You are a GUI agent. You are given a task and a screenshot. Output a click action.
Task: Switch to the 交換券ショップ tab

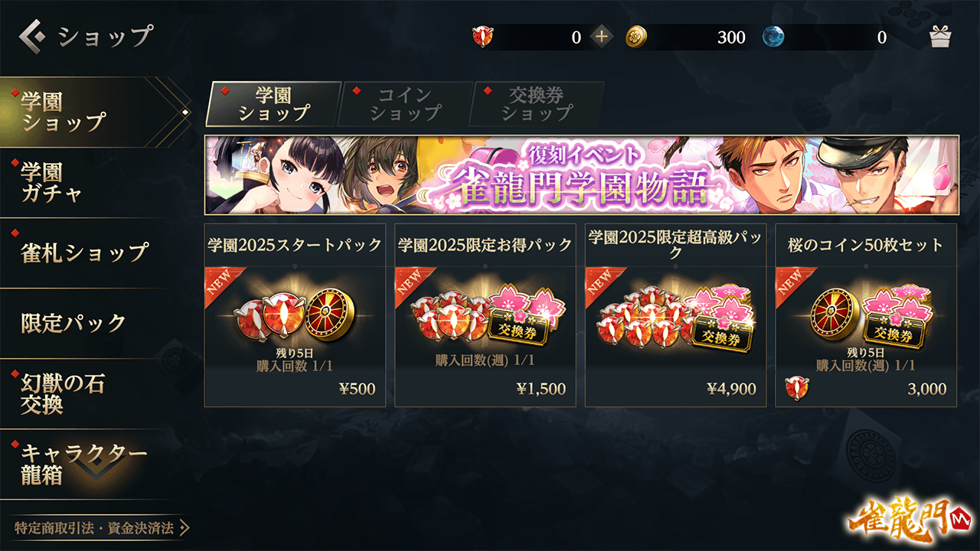(x=537, y=104)
